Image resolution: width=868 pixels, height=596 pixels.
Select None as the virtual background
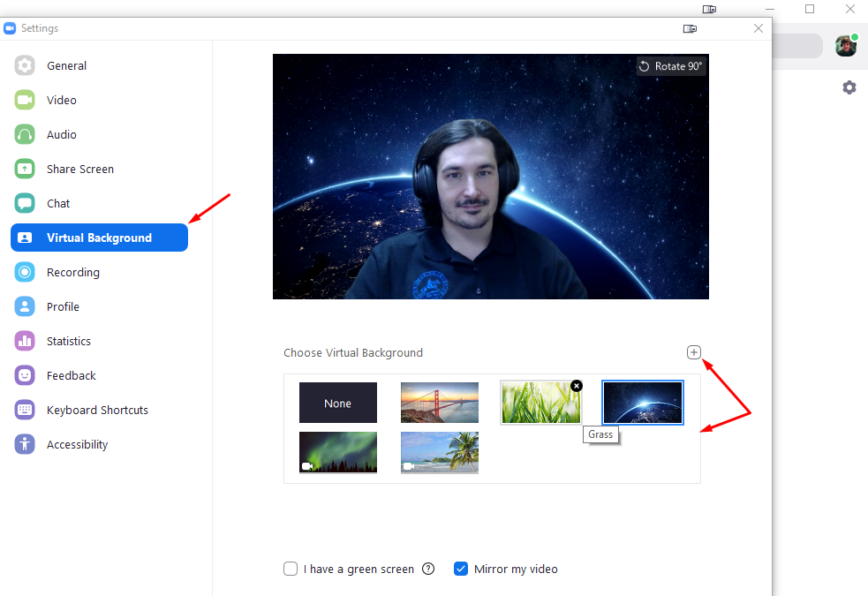(338, 403)
